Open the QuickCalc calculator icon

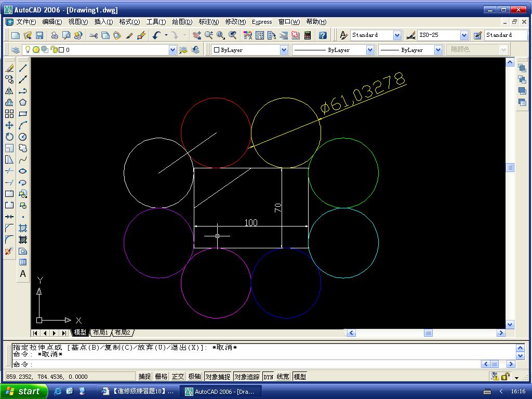(308, 35)
